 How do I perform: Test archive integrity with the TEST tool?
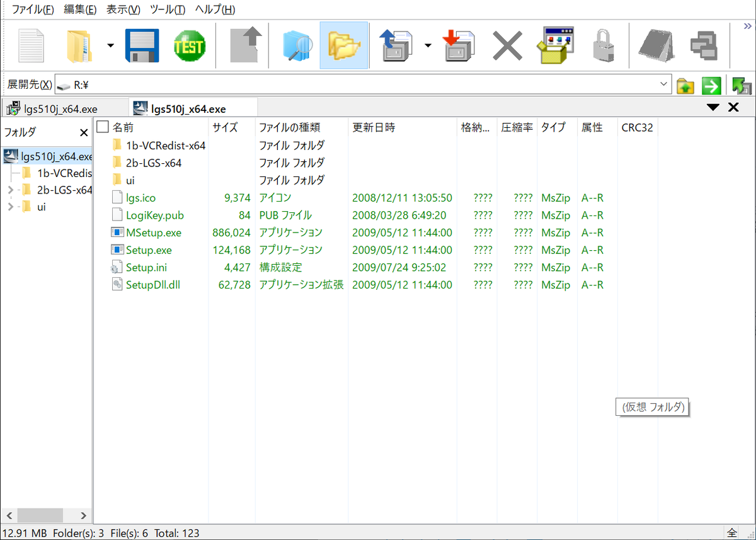190,45
